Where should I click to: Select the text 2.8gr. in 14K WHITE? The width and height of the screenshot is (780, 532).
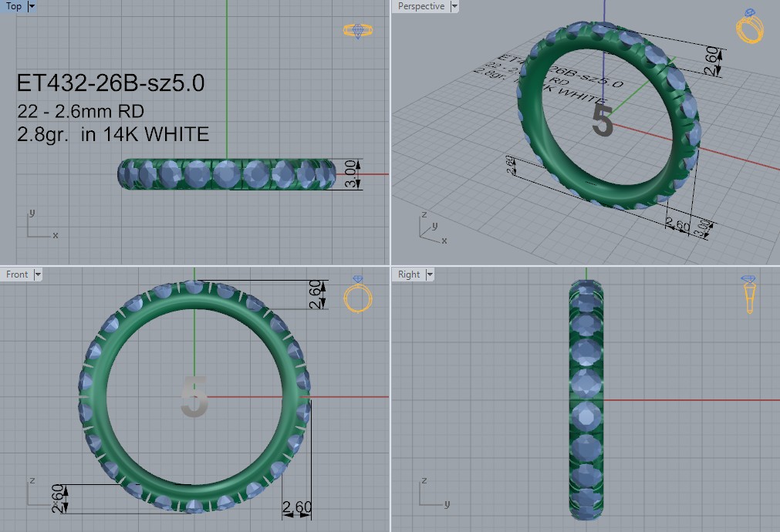(113, 135)
